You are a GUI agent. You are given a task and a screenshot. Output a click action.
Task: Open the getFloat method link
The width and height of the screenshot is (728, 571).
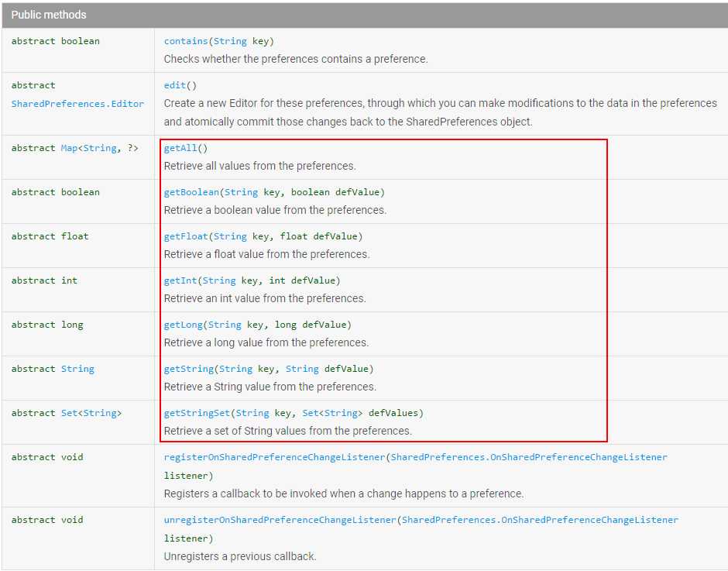click(186, 236)
